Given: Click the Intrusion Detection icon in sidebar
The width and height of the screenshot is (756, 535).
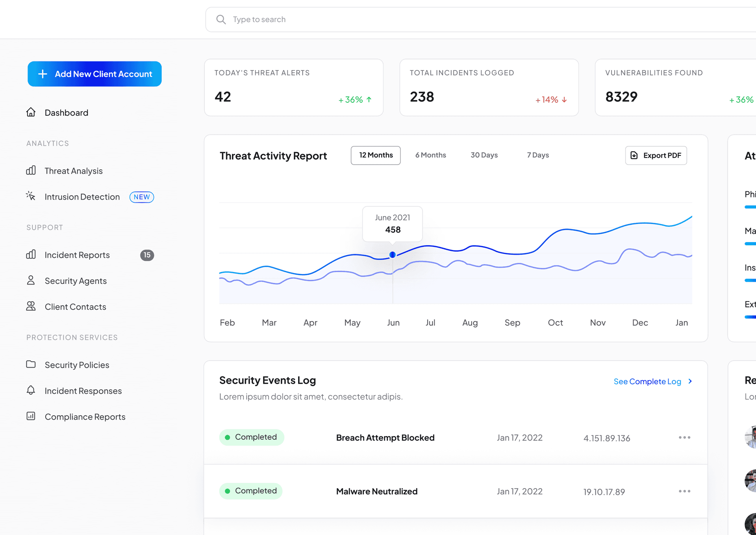Looking at the screenshot, I should pos(31,196).
